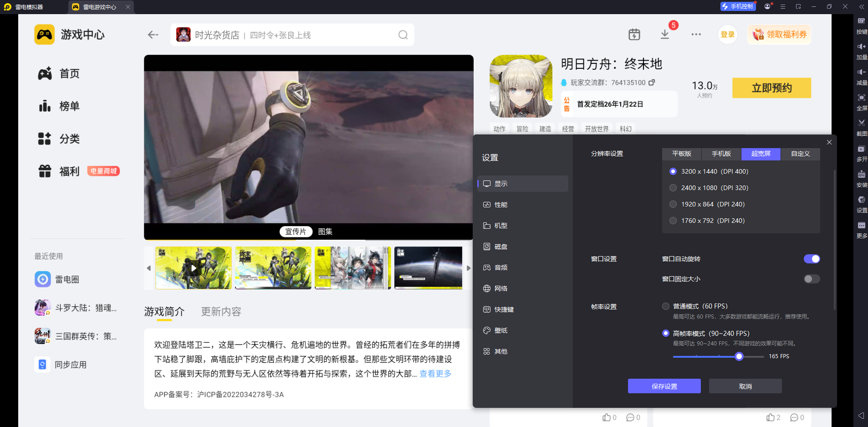The height and width of the screenshot is (427, 868).
Task: Open 榜单 in the left navigation
Action: 59,106
